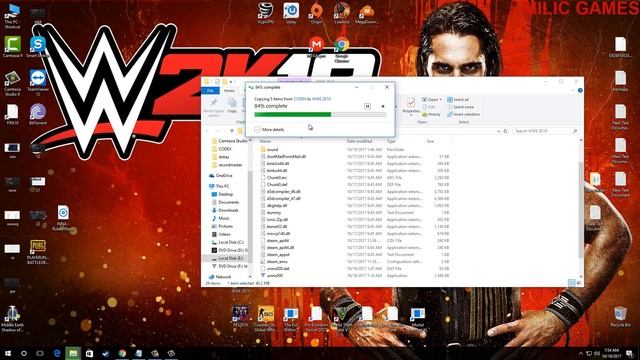This screenshot has height=360, width=640.
Task: Select This PC in navigation pane
Action: coord(222,186)
